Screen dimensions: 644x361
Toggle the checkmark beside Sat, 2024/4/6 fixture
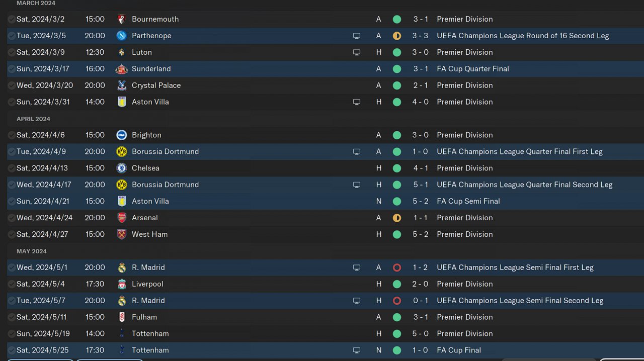click(12, 135)
